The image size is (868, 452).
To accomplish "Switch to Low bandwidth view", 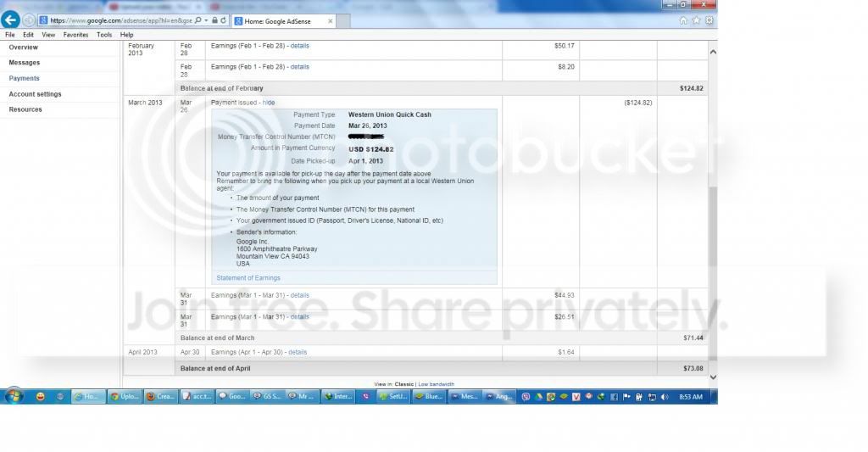I will [x=437, y=384].
